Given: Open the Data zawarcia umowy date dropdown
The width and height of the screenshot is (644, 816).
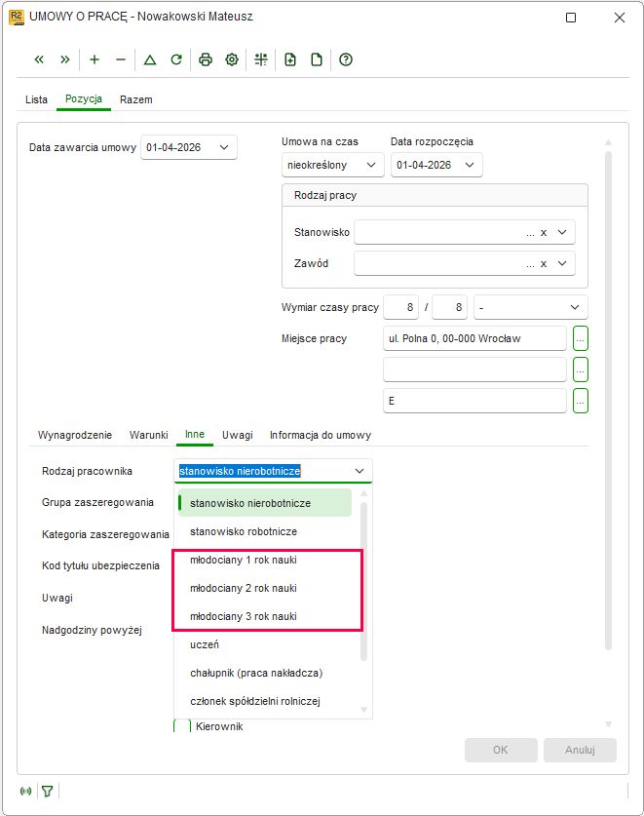Looking at the screenshot, I should [224, 147].
